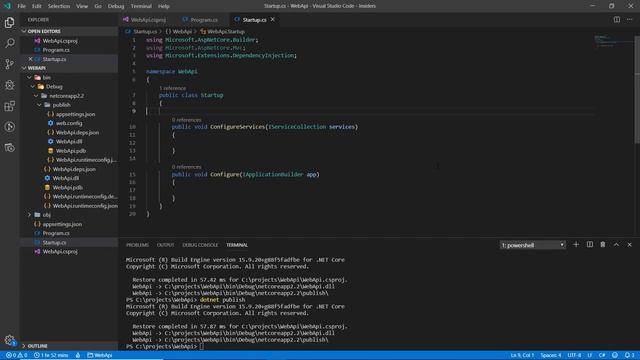Open the File menu

pos(21,6)
